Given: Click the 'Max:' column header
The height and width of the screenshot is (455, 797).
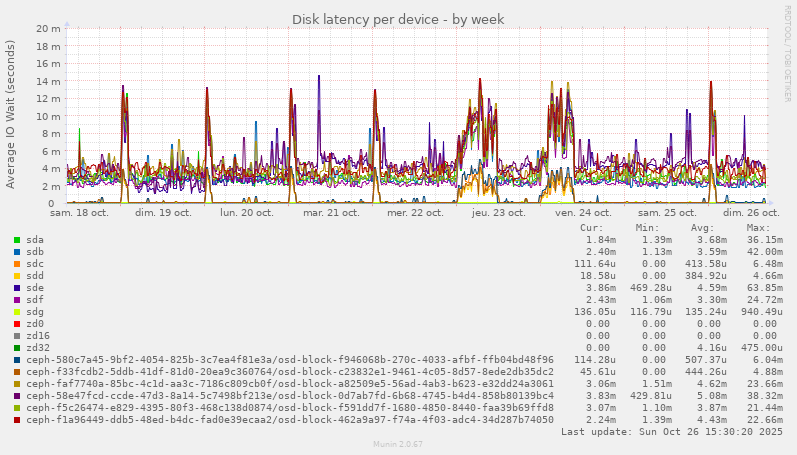Looking at the screenshot, I should pyautogui.click(x=758, y=228).
